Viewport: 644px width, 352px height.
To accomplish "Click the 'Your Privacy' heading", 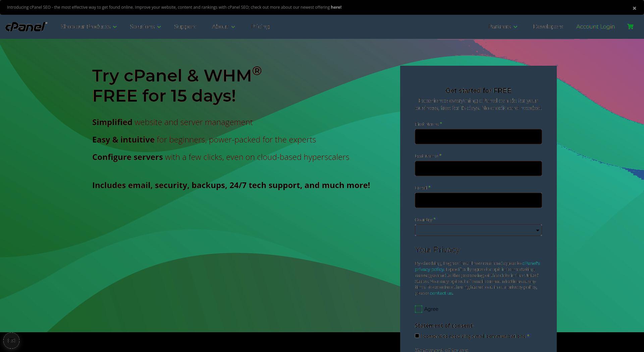I will tap(437, 250).
